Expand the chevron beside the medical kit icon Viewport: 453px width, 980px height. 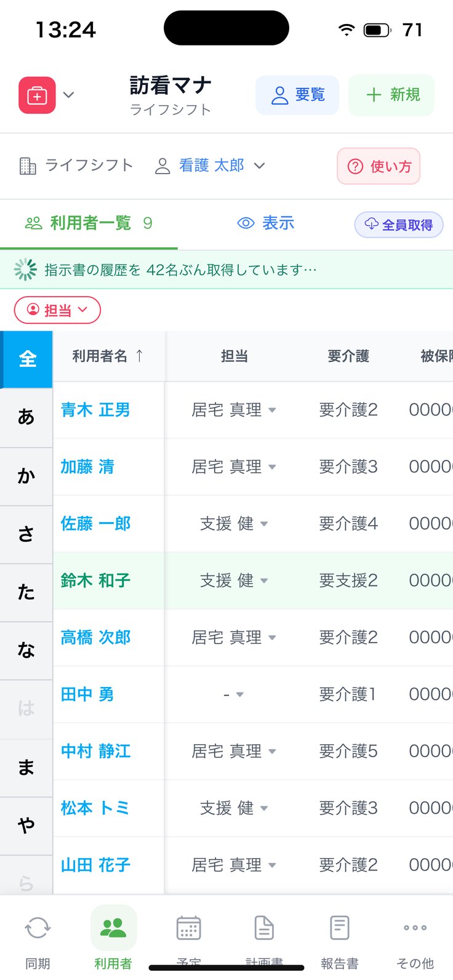click(69, 95)
